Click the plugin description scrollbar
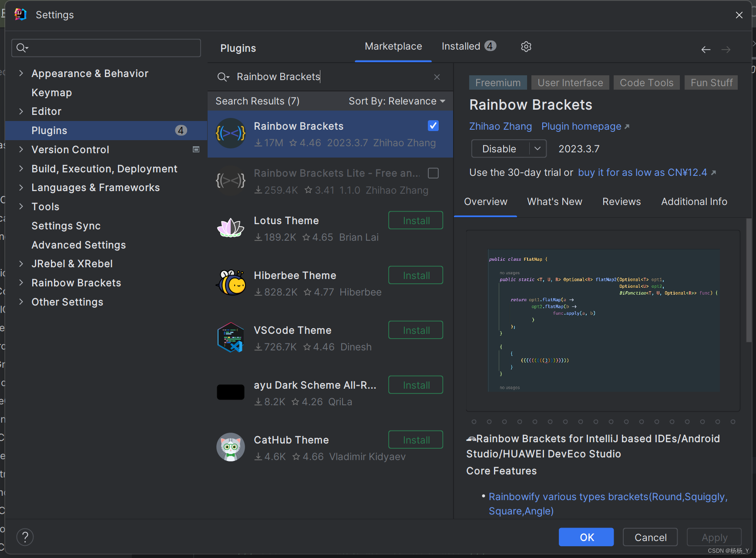 coord(749,280)
